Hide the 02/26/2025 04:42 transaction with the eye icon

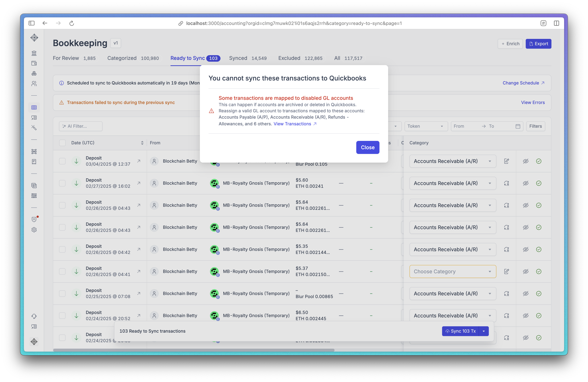click(x=526, y=249)
